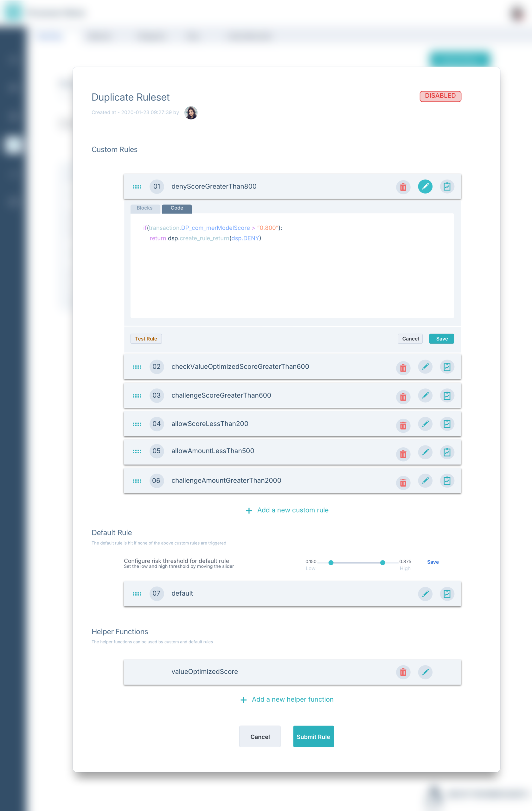This screenshot has width=532, height=811.
Task: Click the ruleset creator's avatar
Action: (x=190, y=113)
